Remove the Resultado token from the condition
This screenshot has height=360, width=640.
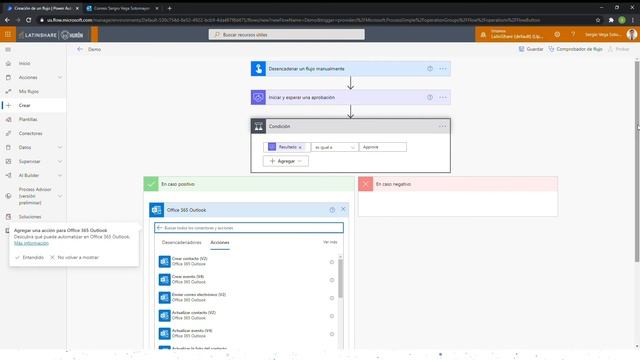point(300,147)
